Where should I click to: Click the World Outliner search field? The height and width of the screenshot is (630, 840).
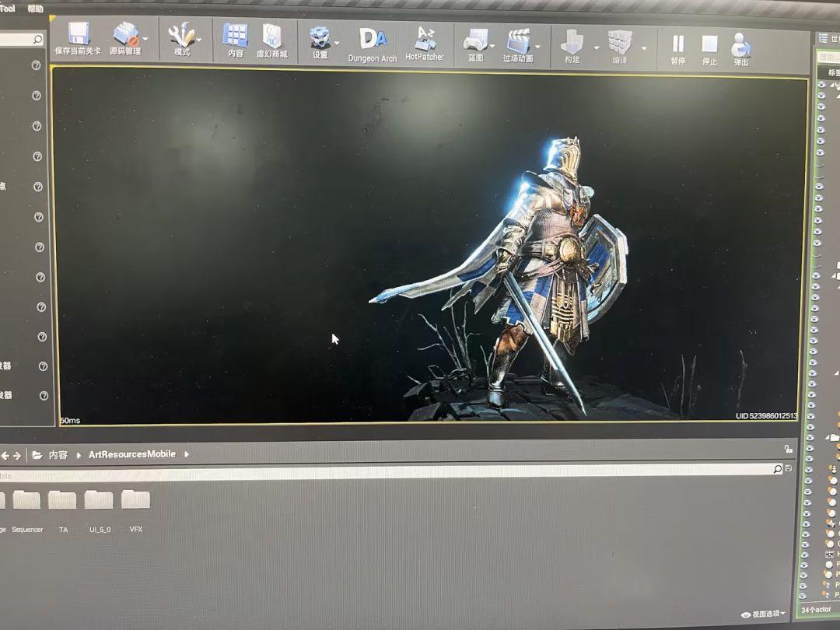[828, 56]
